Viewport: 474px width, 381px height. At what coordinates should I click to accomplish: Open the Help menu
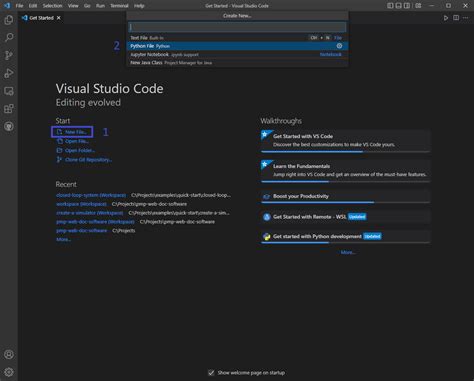point(139,6)
